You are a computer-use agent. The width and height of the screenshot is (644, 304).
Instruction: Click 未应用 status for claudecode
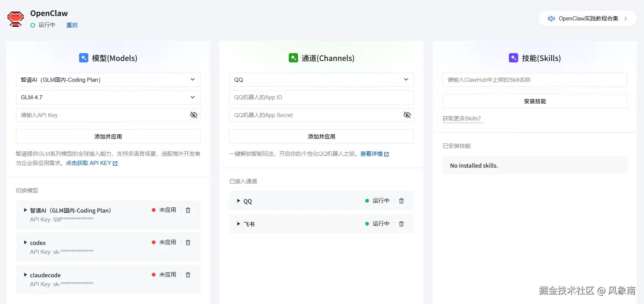pos(168,275)
